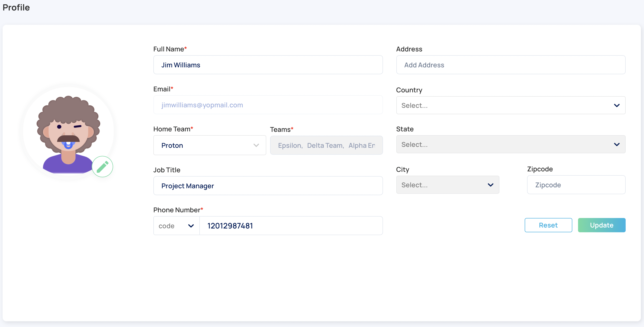Screen dimensions: 644x327
Task: Click the Full Name input showing Jim Williams
Action: point(268,65)
